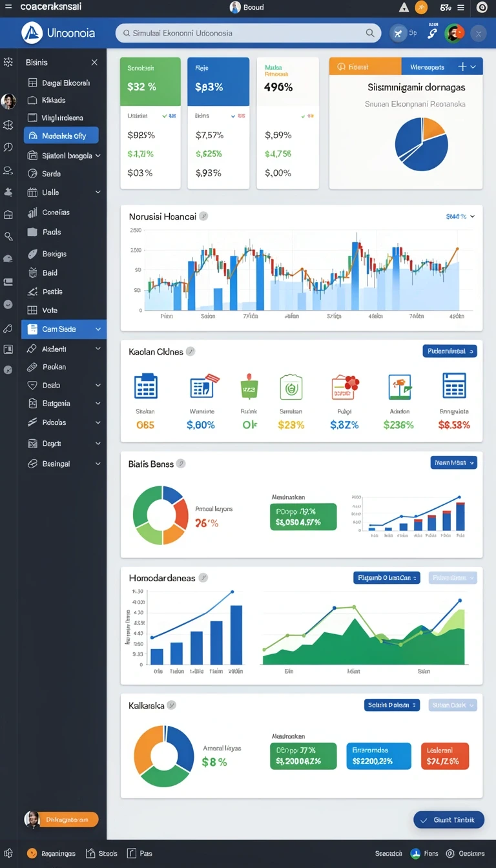The width and height of the screenshot is (496, 868).
Task: Click the bar chart icon next to Coneiias
Action: [32, 212]
